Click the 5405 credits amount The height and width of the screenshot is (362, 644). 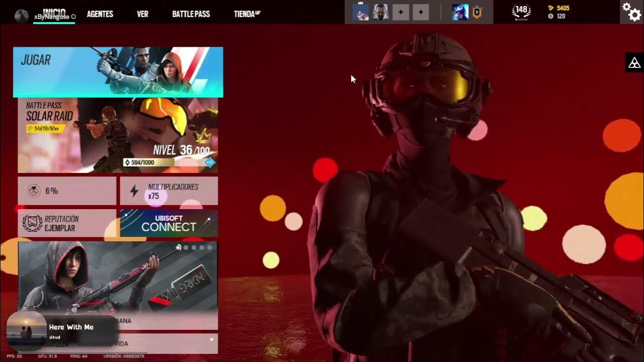coord(563,8)
